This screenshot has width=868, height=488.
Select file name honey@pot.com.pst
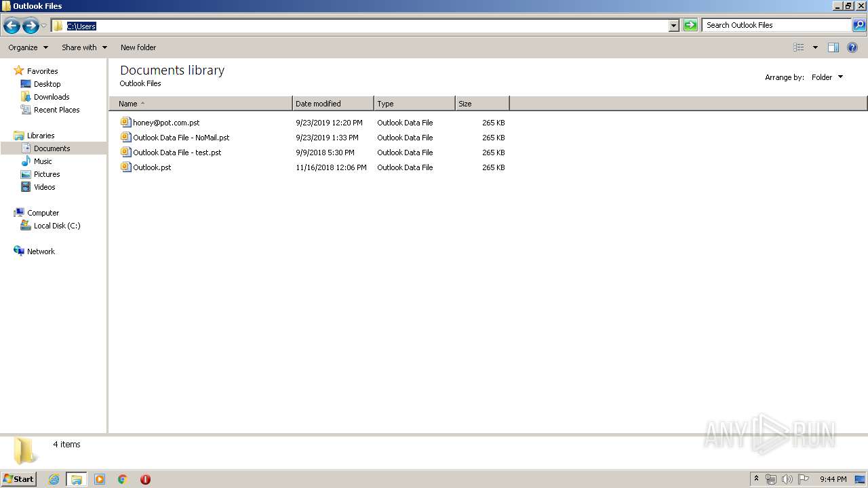(x=166, y=123)
